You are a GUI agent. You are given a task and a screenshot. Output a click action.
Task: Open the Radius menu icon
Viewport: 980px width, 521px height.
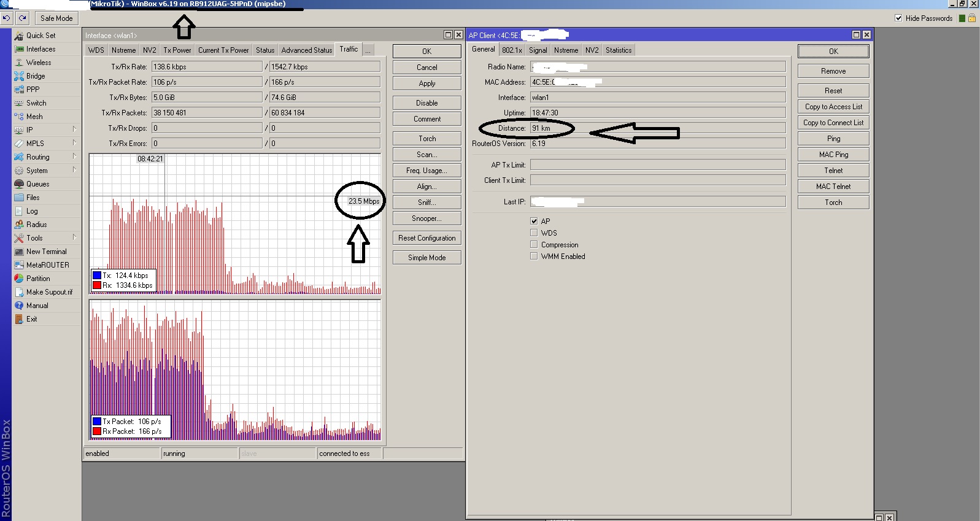[19, 225]
